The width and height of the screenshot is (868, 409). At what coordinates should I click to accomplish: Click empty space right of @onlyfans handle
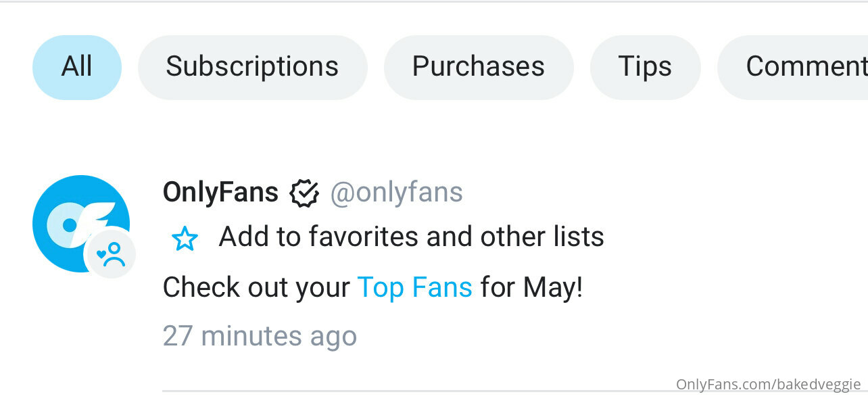click(x=662, y=193)
